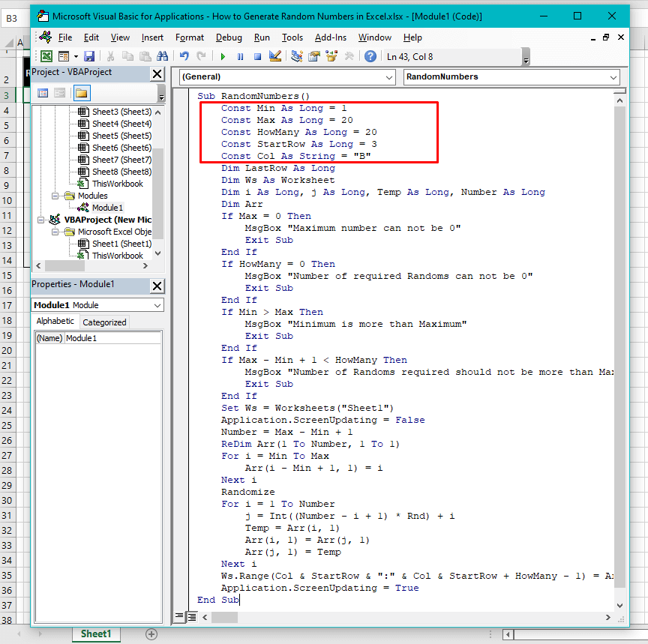
Task: Click the Design Mode toolbar icon
Action: click(x=274, y=56)
